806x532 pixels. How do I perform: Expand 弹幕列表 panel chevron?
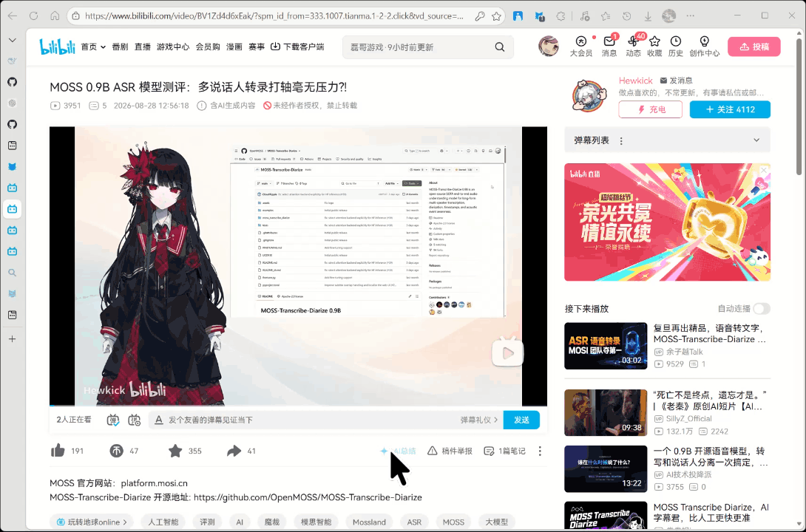pyautogui.click(x=756, y=140)
